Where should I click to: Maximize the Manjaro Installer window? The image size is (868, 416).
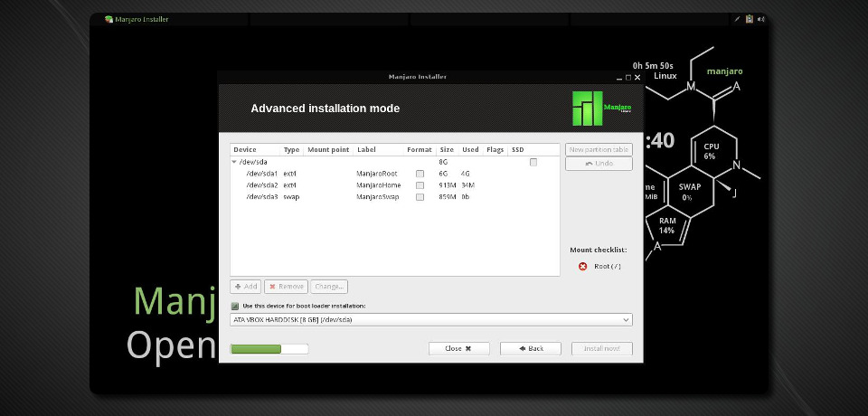(628, 78)
